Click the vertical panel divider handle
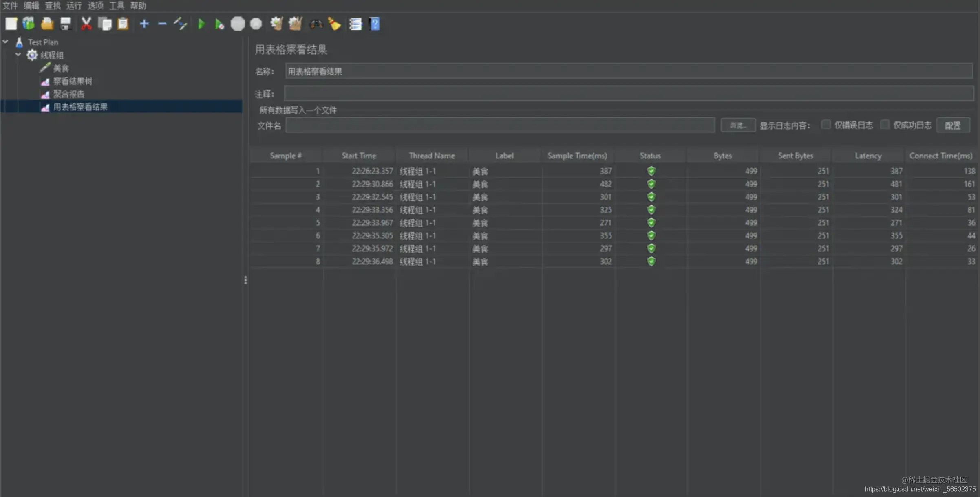980x497 pixels. pos(245,280)
